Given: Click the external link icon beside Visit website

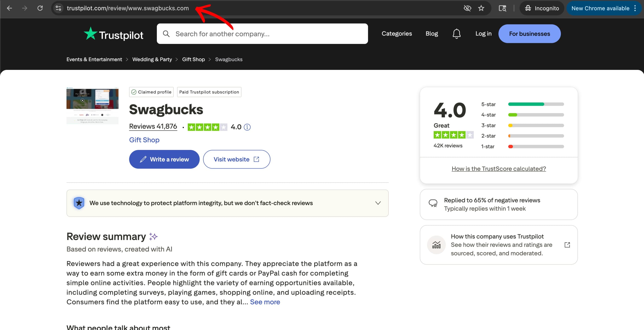Looking at the screenshot, I should 257,159.
